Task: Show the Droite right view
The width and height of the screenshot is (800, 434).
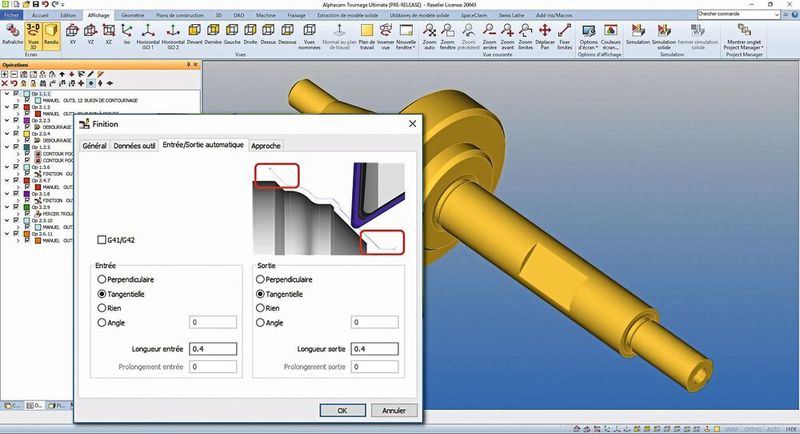Action: tap(251, 34)
